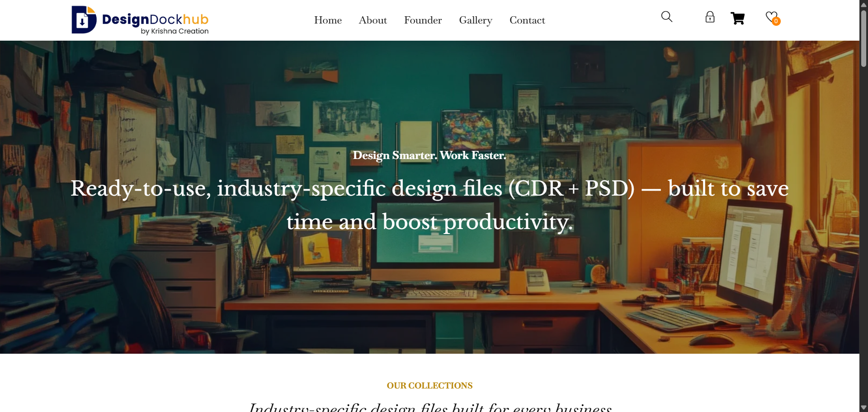Open the wishlist heart icon

pos(771,17)
